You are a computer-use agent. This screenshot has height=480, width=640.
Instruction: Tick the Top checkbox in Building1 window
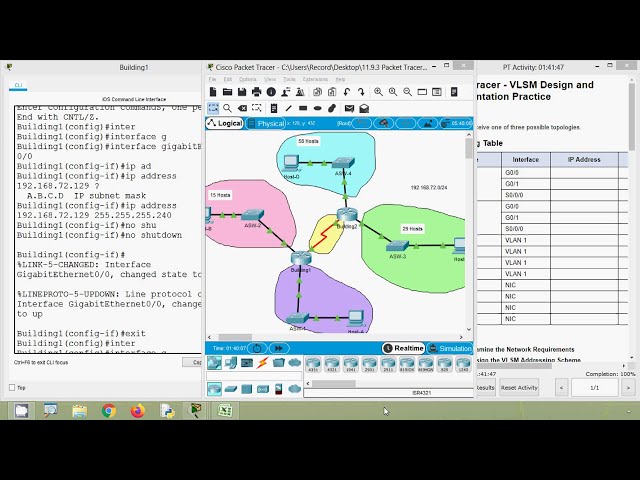[x=12, y=388]
